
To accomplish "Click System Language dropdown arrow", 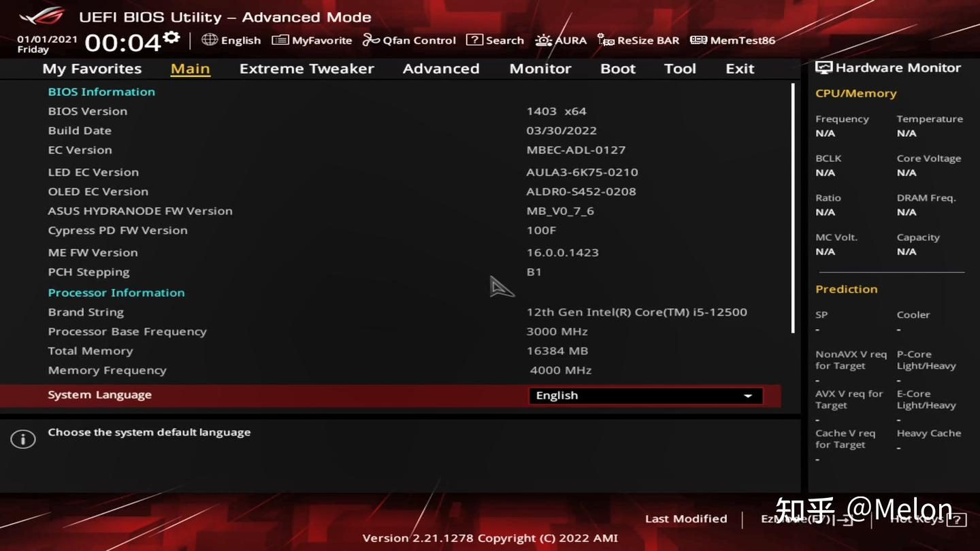I will click(x=747, y=396).
